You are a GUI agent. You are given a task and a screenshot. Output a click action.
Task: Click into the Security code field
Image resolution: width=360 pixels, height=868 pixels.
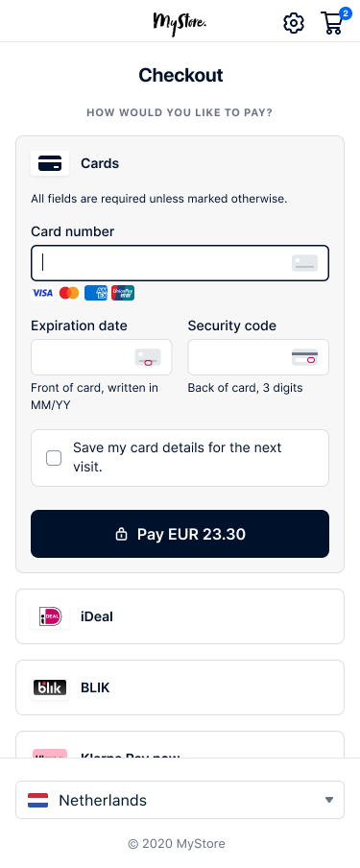point(258,357)
